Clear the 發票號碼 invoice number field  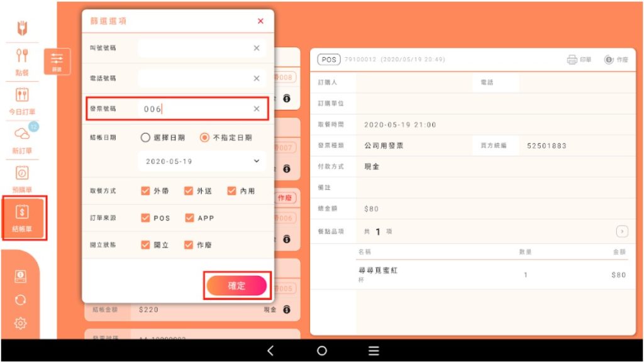pyautogui.click(x=257, y=109)
